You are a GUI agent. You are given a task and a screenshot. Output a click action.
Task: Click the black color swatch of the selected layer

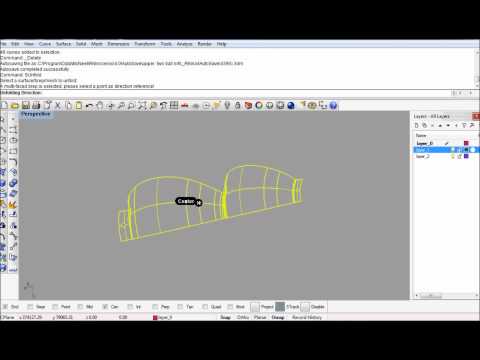pyautogui.click(x=466, y=150)
